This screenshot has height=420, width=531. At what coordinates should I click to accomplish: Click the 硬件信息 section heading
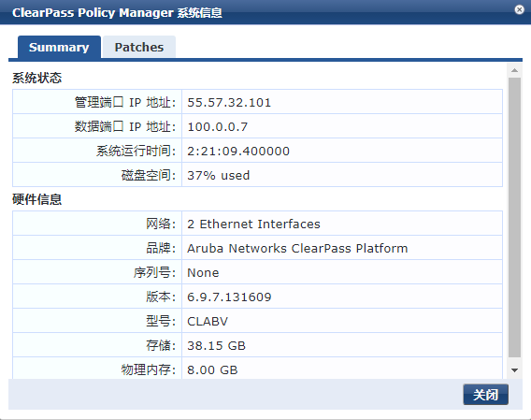[x=36, y=199]
